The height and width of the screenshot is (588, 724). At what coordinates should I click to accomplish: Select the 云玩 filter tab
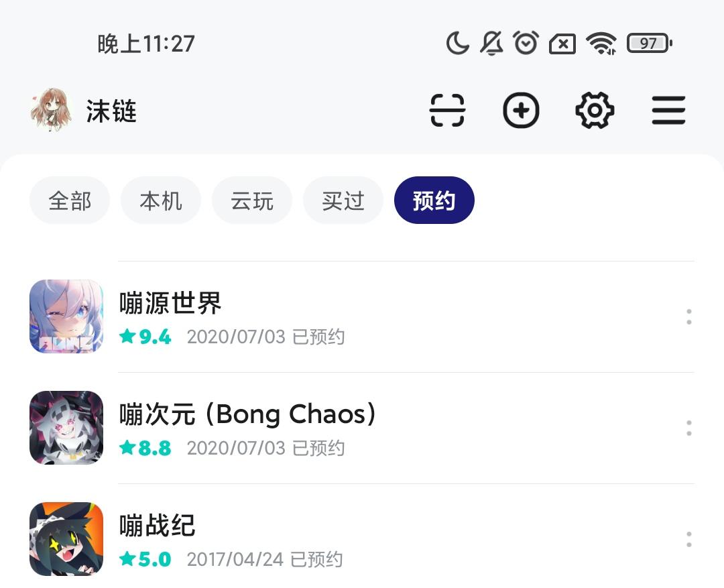252,200
